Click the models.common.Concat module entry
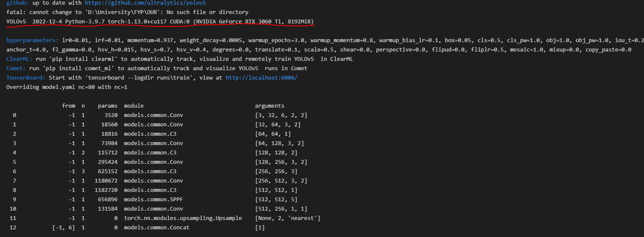Screen dimensions: 644x237 pyautogui.click(x=156, y=228)
